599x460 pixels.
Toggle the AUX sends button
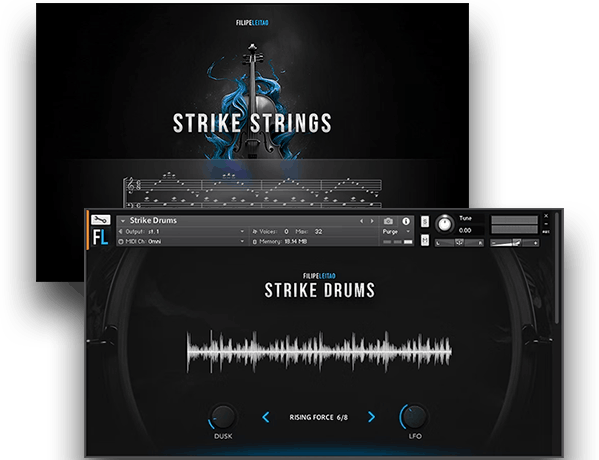(546, 232)
